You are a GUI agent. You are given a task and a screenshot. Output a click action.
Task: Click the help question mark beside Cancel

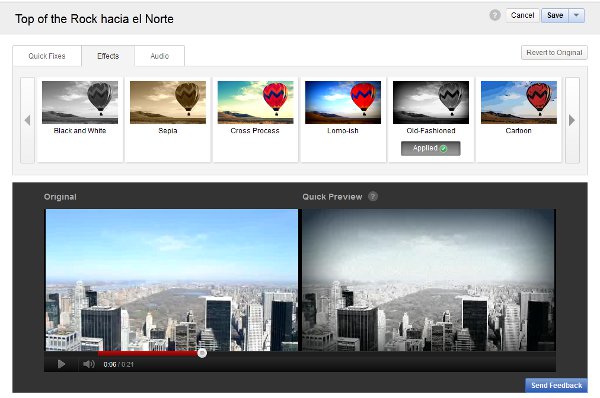[x=495, y=15]
